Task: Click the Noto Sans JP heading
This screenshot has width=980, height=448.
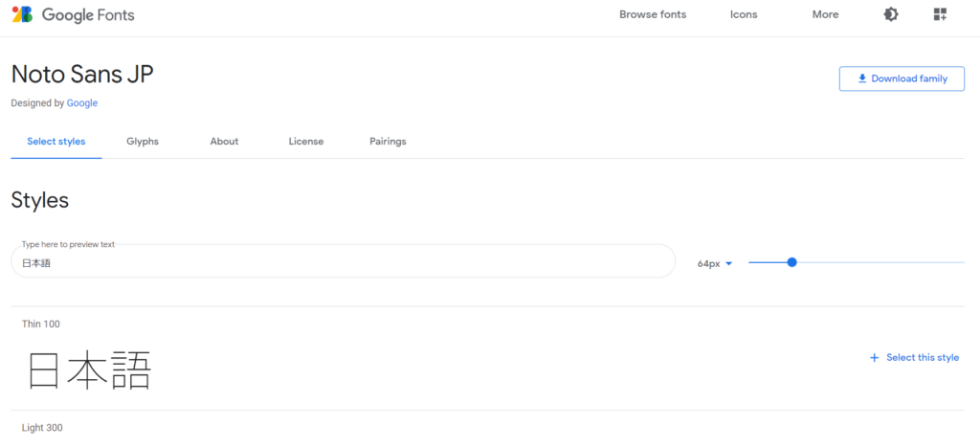Action: [82, 75]
